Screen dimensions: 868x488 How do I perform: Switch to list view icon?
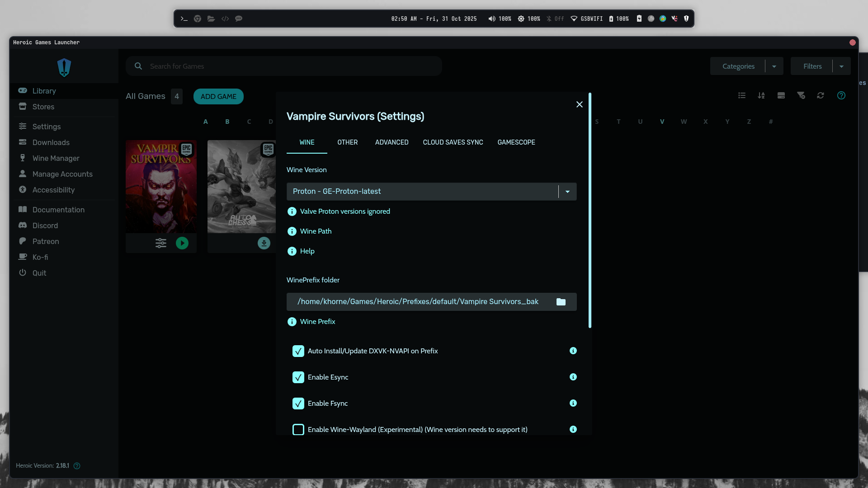point(742,95)
